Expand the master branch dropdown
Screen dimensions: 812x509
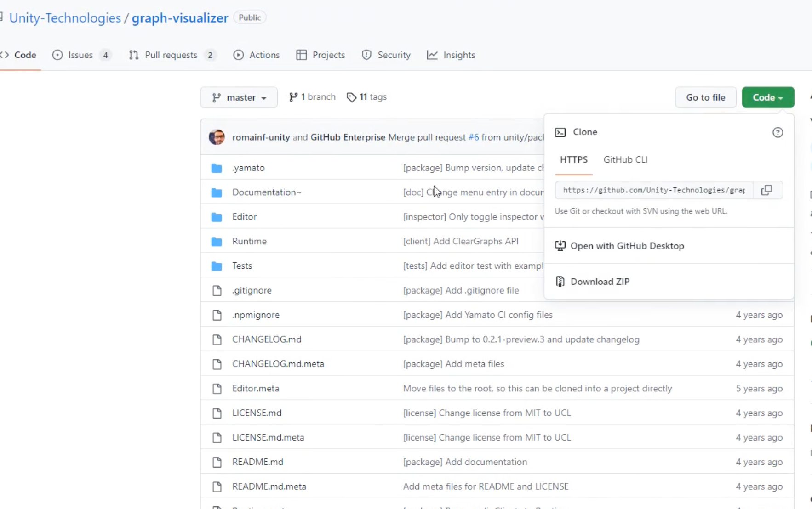pos(239,97)
